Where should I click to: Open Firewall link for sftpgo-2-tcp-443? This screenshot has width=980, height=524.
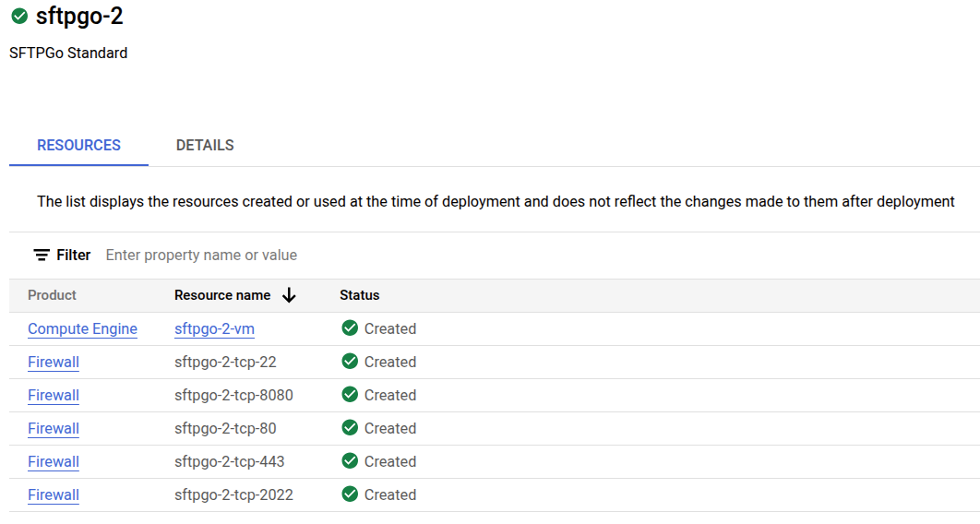54,461
